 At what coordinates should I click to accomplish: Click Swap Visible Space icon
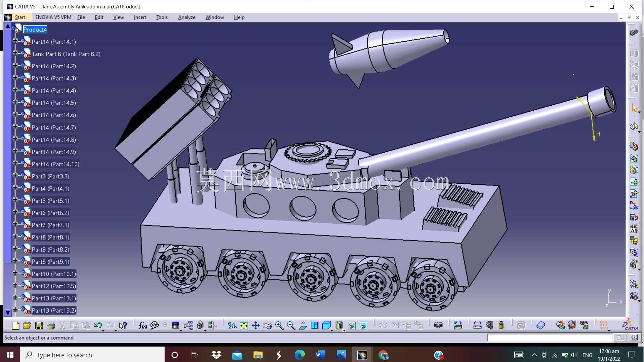363,325
